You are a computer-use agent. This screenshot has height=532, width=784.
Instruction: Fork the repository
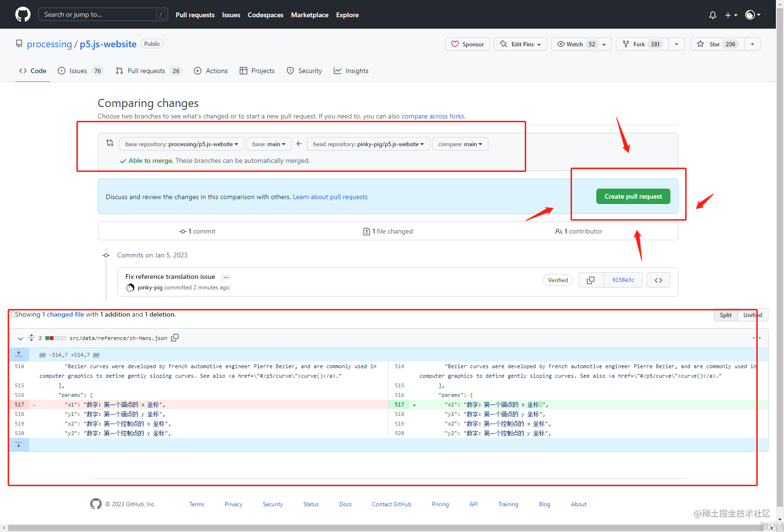click(x=642, y=44)
